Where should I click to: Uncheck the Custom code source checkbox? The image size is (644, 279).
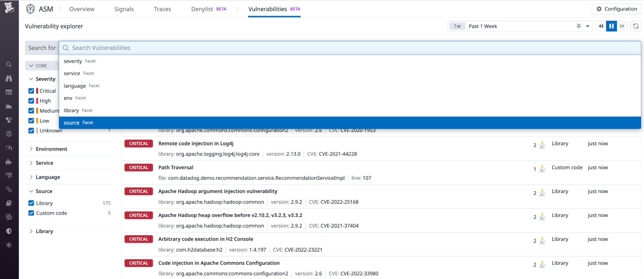pos(31,213)
